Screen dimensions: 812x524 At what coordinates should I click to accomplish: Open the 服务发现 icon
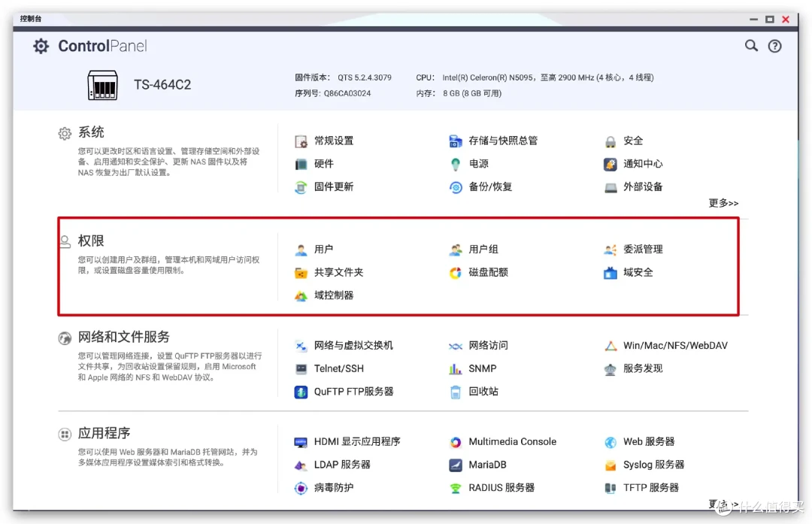[x=611, y=368]
